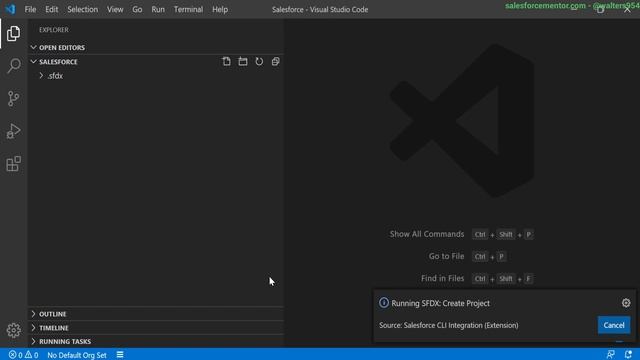
Task: Click the EXPLORER panel title
Action: click(x=54, y=30)
